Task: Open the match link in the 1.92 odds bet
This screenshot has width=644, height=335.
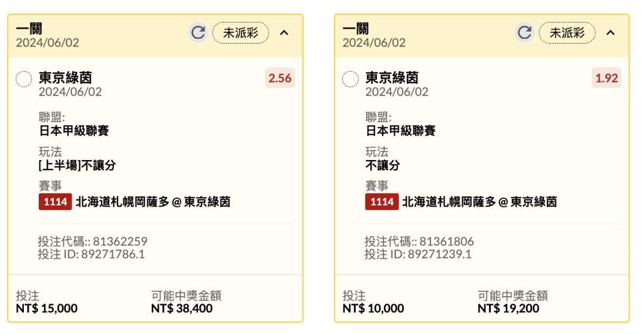Action: (479, 202)
